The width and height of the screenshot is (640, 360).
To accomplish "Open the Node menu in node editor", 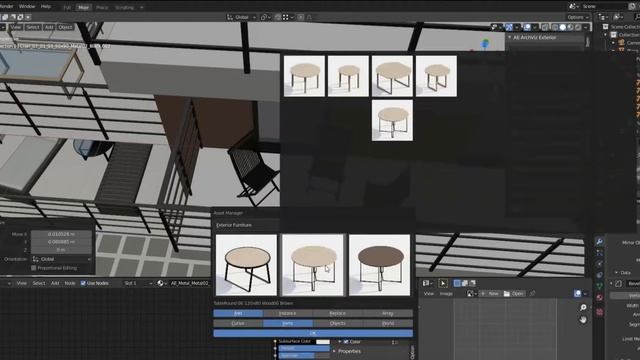I will click(70, 283).
